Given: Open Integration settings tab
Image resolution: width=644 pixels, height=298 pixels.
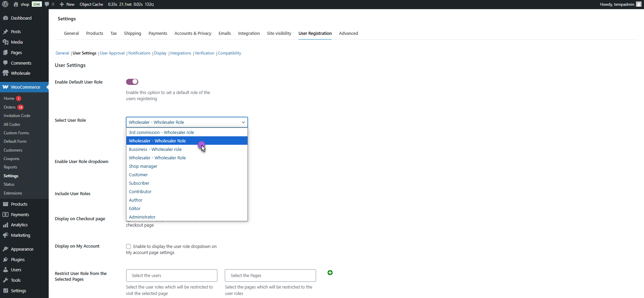Looking at the screenshot, I should point(249,33).
